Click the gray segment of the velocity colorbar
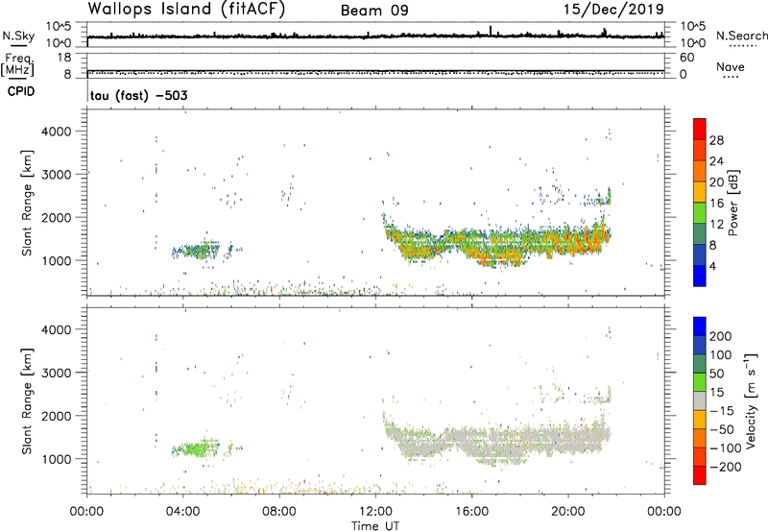 tap(700, 400)
